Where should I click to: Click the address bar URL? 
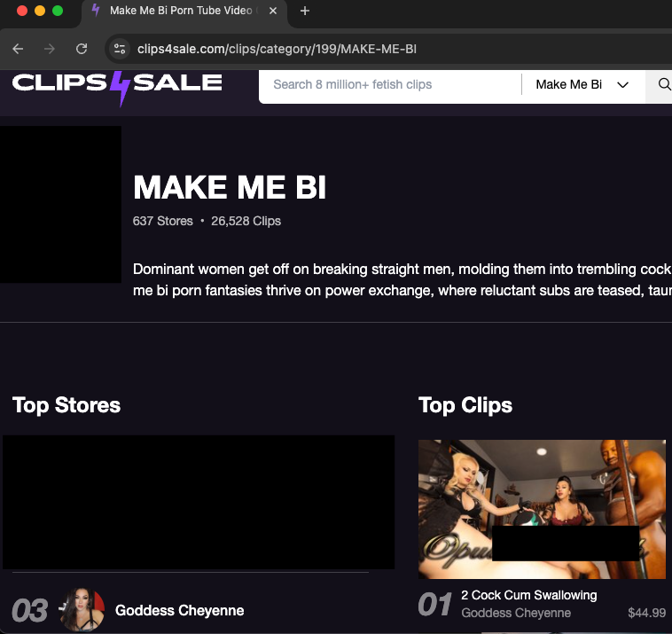277,49
